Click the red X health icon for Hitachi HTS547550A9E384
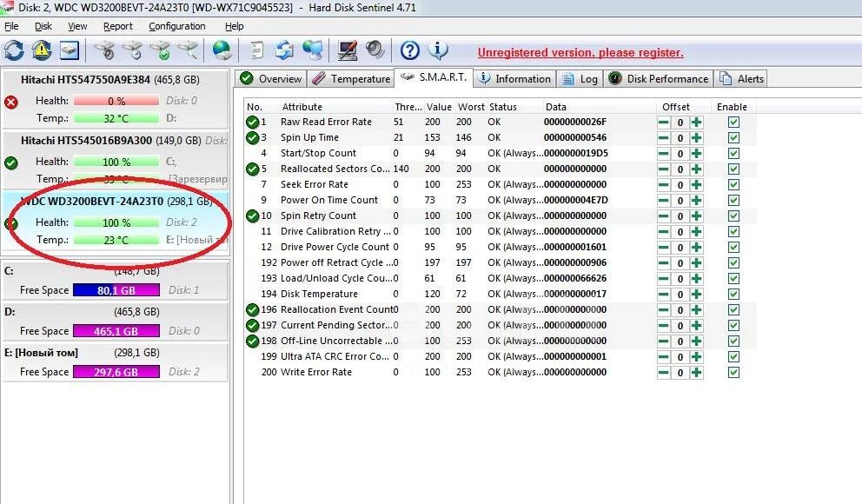 (11, 102)
